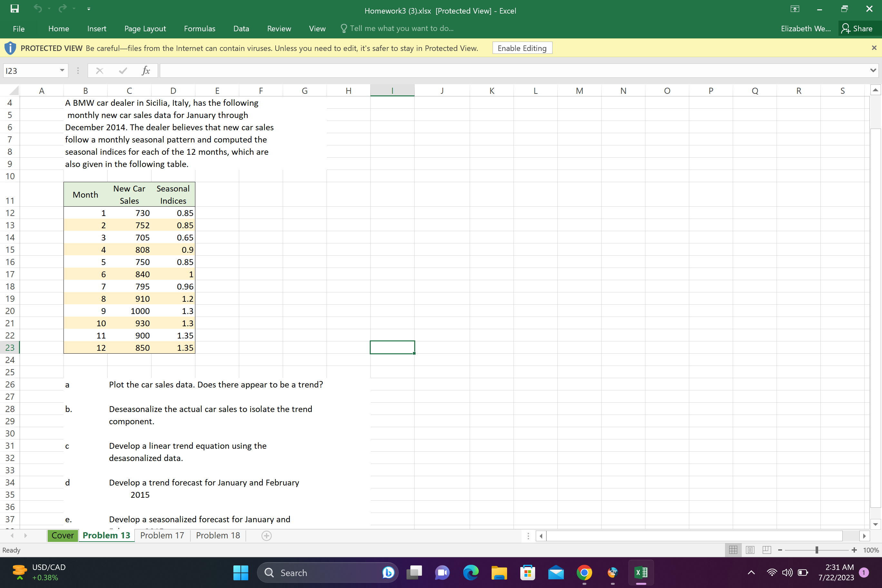This screenshot has height=588, width=882.
Task: Click the Enable Editing button
Action: click(522, 48)
